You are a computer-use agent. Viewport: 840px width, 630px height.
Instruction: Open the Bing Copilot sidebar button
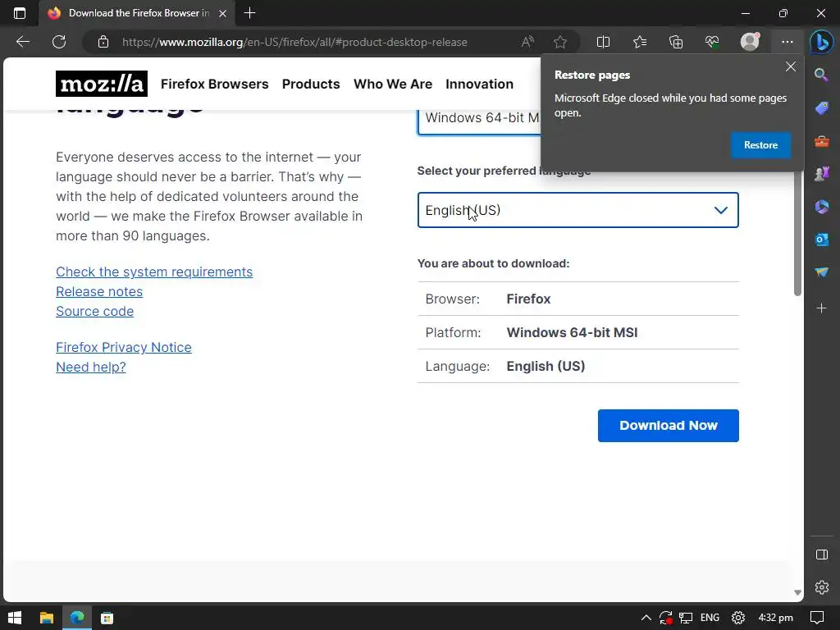point(821,42)
